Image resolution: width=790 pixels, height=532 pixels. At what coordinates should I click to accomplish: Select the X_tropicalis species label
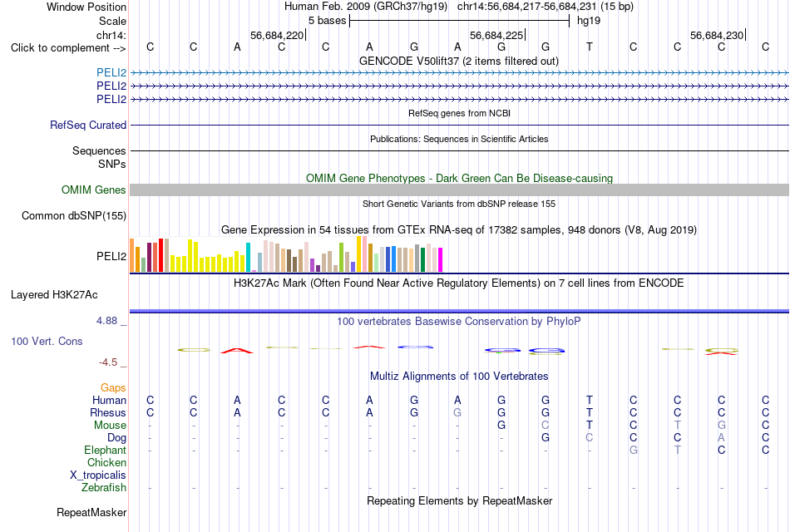tap(98, 475)
